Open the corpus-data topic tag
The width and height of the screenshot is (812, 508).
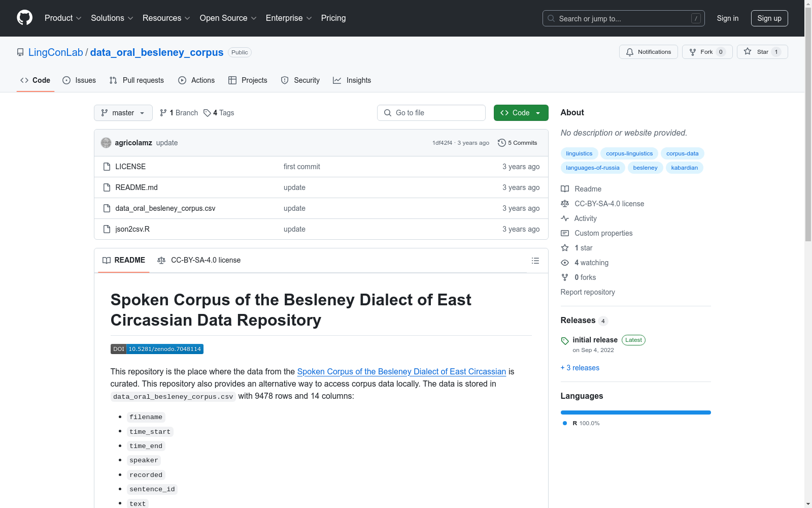click(683, 153)
